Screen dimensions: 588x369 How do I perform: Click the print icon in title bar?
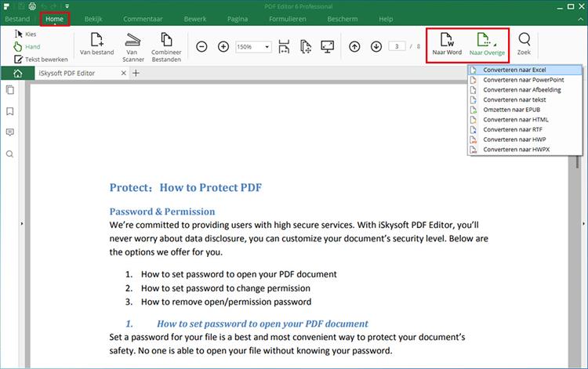point(32,6)
